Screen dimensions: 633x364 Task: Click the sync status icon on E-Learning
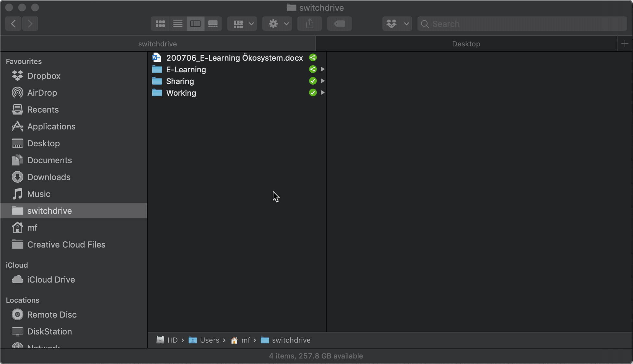click(x=313, y=69)
